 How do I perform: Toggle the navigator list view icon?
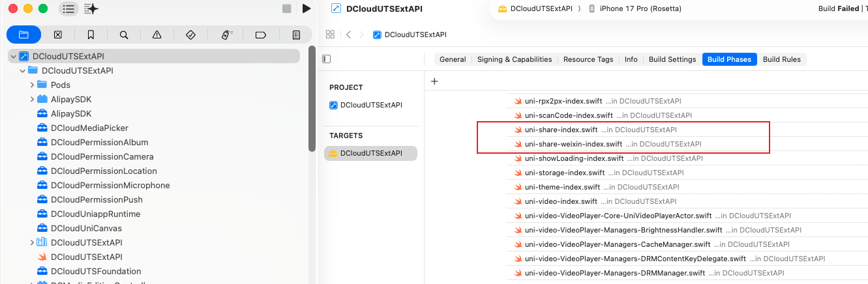click(x=68, y=8)
